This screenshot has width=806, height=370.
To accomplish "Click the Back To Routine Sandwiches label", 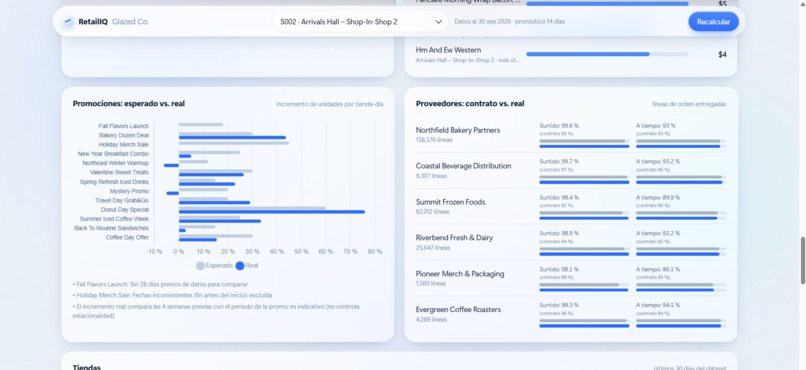I will [112, 228].
